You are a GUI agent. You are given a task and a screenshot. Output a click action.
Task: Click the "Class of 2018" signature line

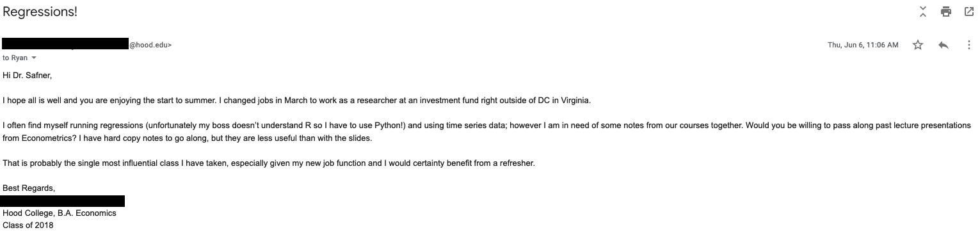point(28,225)
